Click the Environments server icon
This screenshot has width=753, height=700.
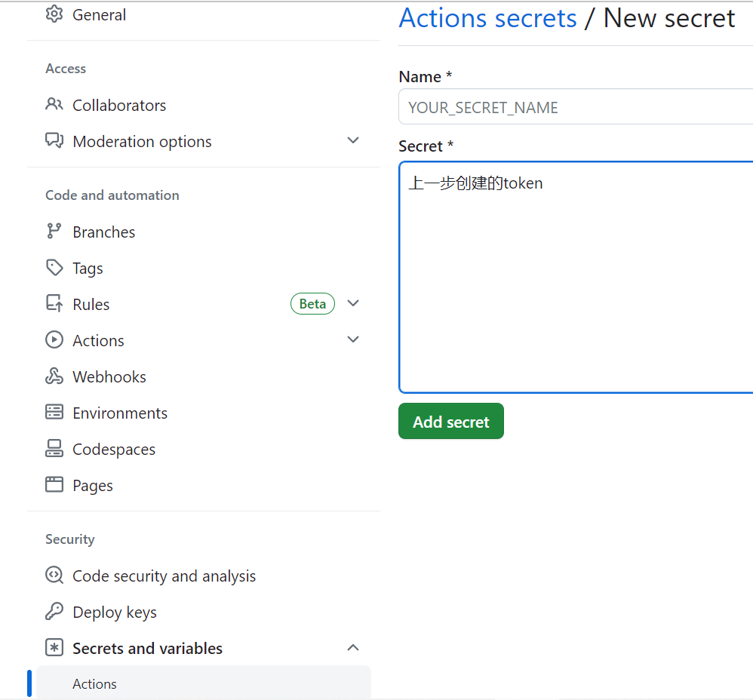coord(54,412)
